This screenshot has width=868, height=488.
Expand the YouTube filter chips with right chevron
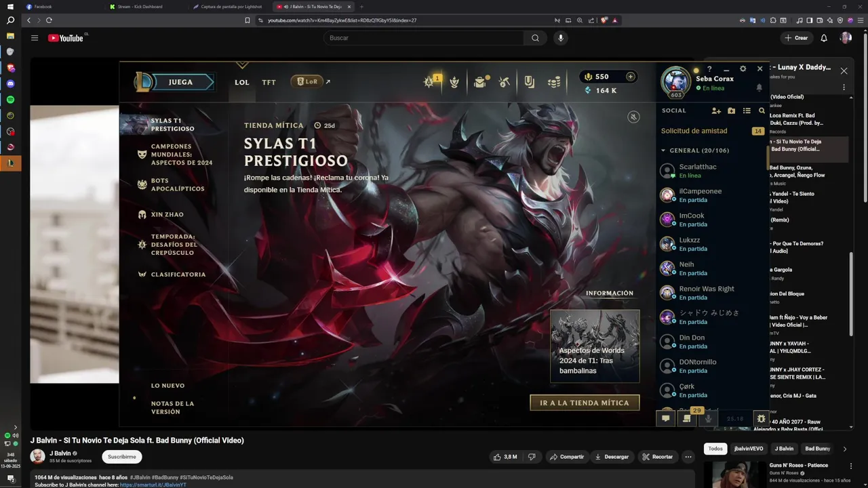[x=844, y=449]
